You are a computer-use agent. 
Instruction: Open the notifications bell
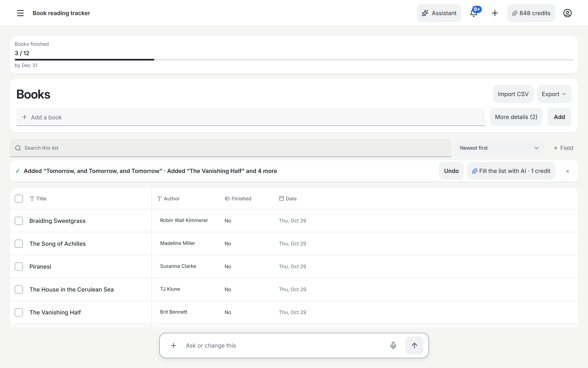point(474,13)
